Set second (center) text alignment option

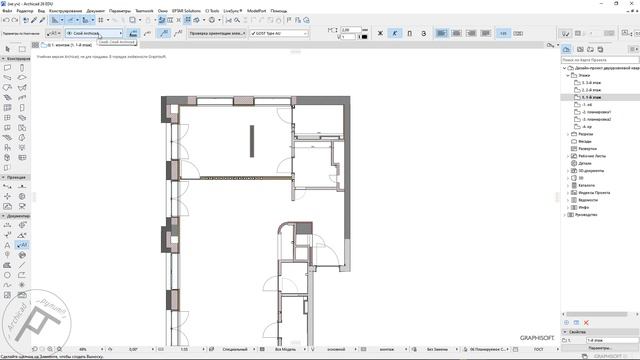[x=456, y=33]
